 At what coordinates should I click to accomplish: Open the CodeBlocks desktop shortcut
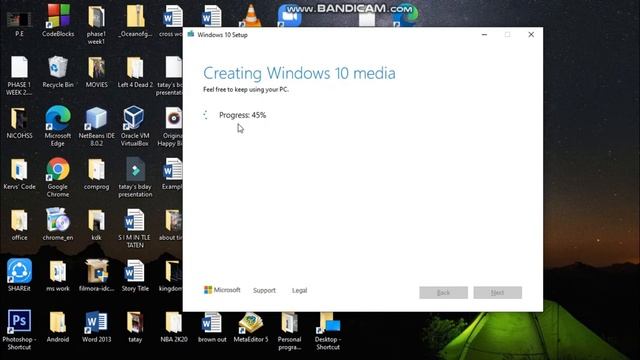click(58, 20)
